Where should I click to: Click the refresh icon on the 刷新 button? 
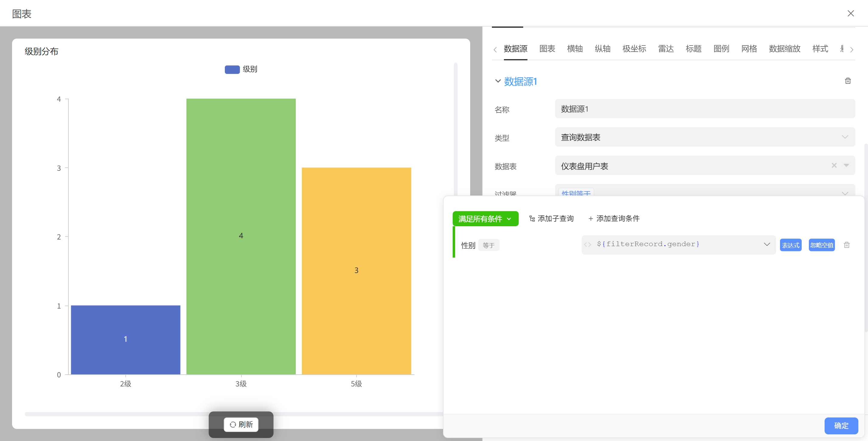click(233, 424)
